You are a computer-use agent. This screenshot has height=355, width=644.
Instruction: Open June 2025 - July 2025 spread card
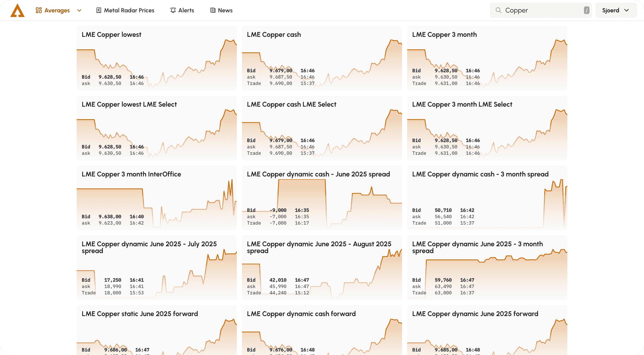point(157,268)
